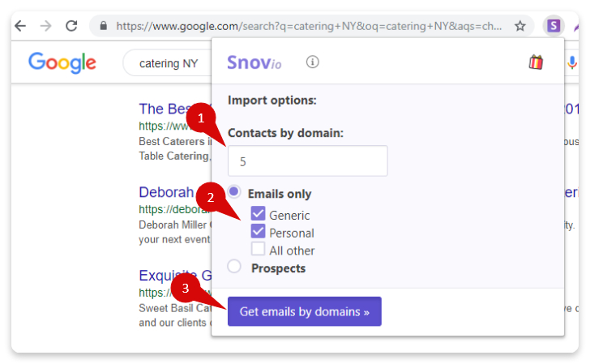Click the green https://debora URL text
The image size is (590, 364).
(175, 209)
